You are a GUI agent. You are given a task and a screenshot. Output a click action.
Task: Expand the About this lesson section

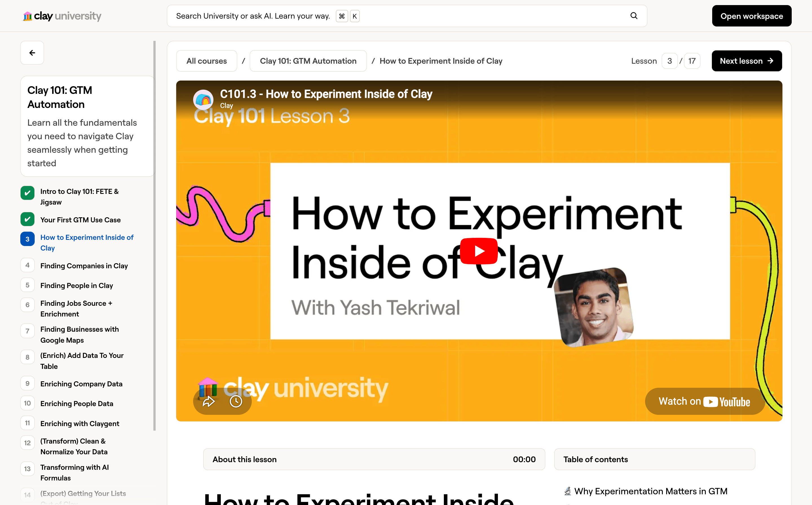374,459
